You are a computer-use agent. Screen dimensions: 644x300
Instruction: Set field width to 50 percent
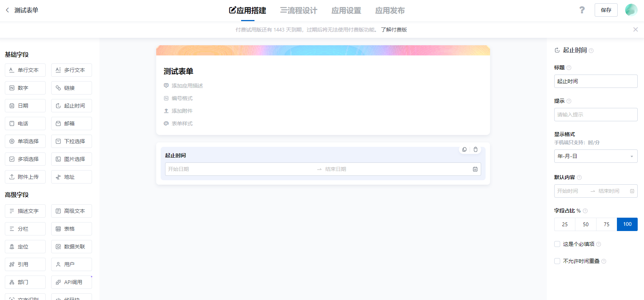[x=585, y=224]
